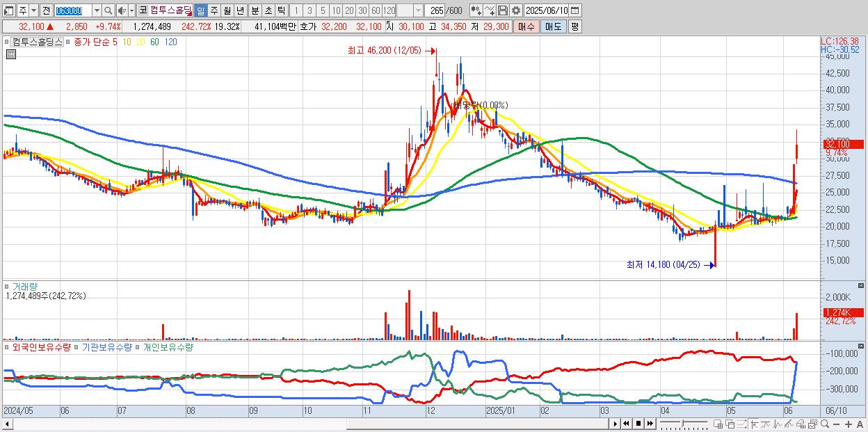Image resolution: width=868 pixels, height=432 pixels.
Task: Click the stop button in bottom controls
Action: click(x=638, y=424)
